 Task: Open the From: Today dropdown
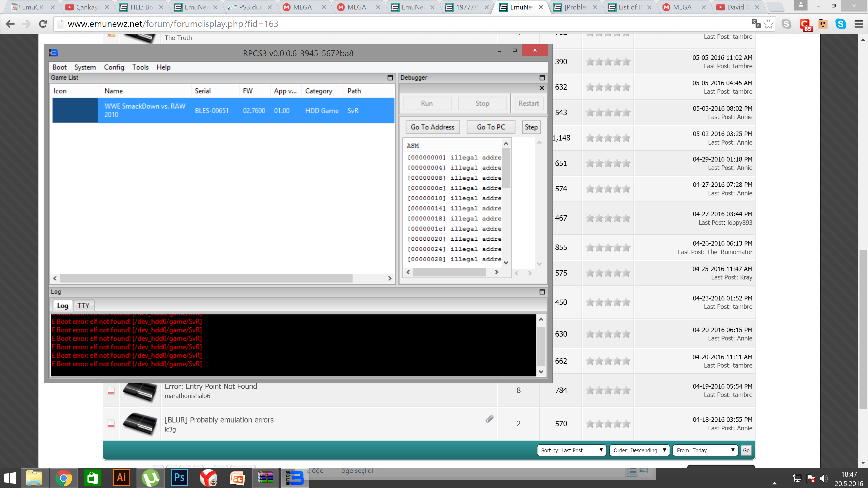coord(705,450)
